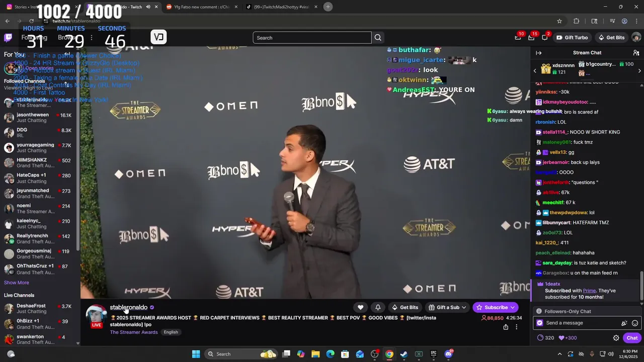Show hidden system tray icons
Image resolution: width=644 pixels, height=362 pixels.
559,354
